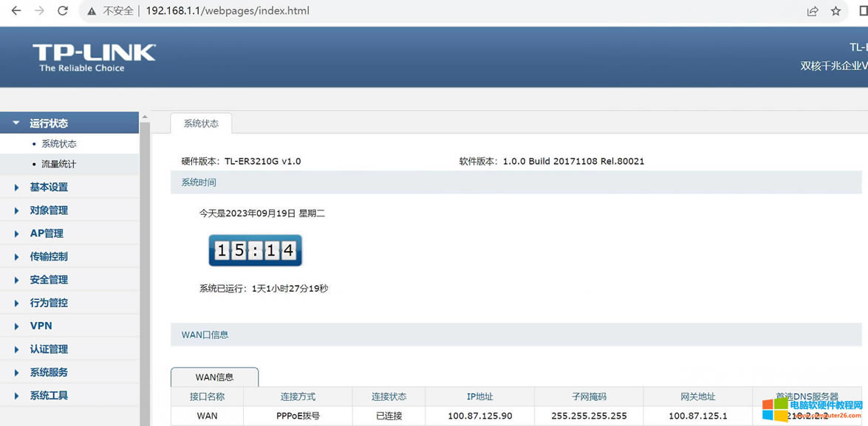Viewport: 868px width, 426px height.
Task: Click the 连接状态 column header
Action: (x=389, y=396)
